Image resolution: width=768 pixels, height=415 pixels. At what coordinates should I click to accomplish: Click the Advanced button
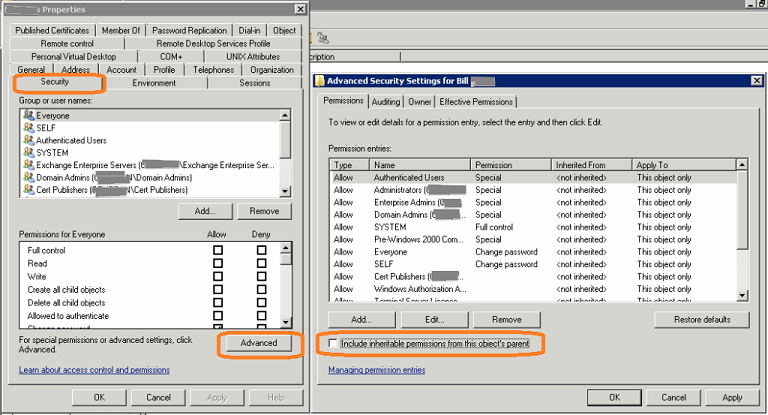click(259, 343)
